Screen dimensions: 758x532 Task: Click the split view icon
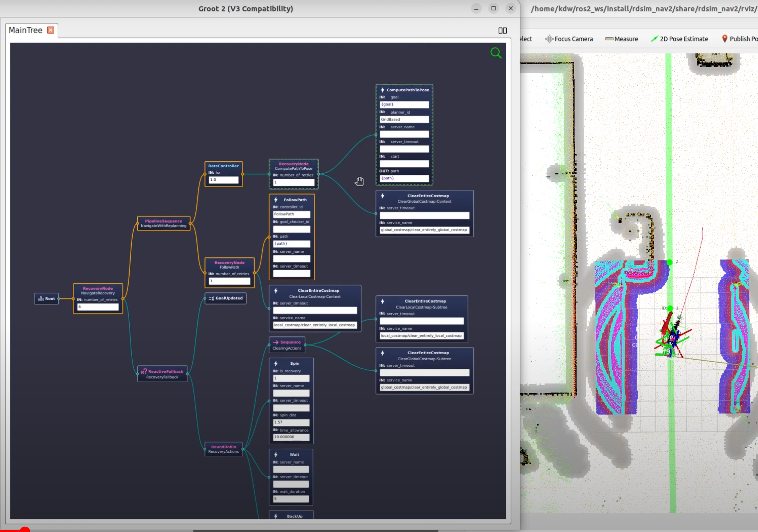[502, 31]
